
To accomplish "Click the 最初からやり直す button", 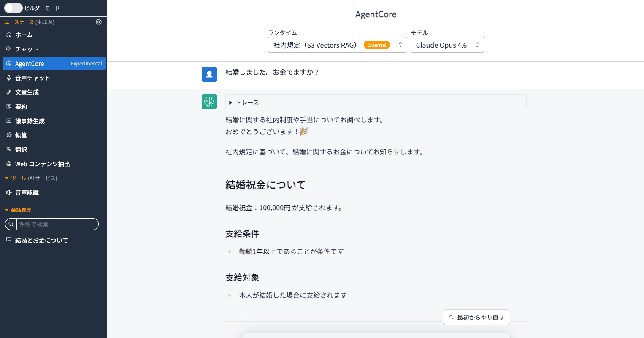I will (476, 317).
